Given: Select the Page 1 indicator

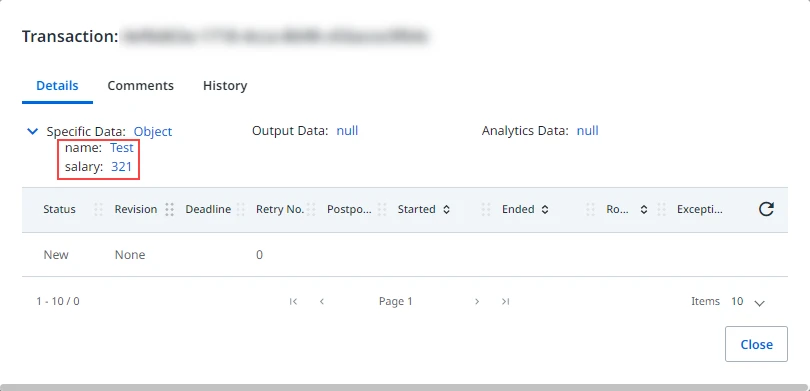Looking at the screenshot, I should pos(396,302).
